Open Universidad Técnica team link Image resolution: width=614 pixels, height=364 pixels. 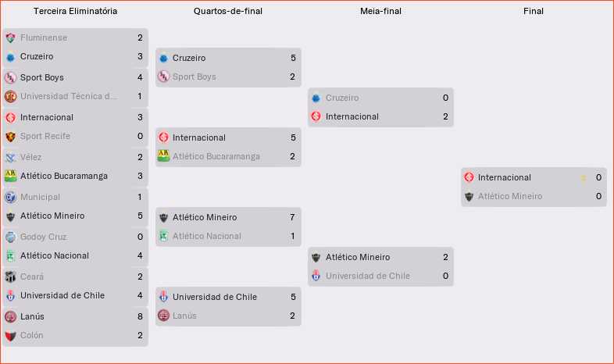tap(69, 96)
